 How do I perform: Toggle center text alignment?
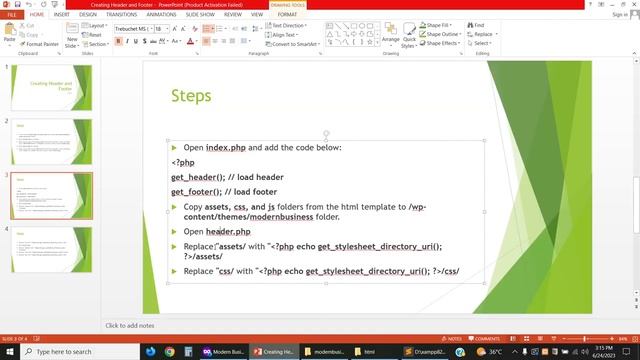point(215,41)
